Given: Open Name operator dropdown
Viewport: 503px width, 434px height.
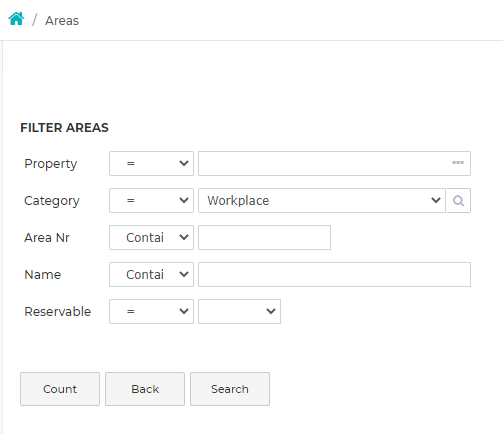Looking at the screenshot, I should (x=151, y=275).
